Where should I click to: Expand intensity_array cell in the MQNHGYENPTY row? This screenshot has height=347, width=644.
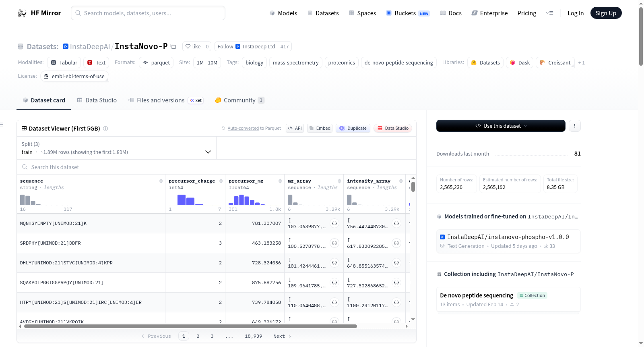[x=396, y=223]
